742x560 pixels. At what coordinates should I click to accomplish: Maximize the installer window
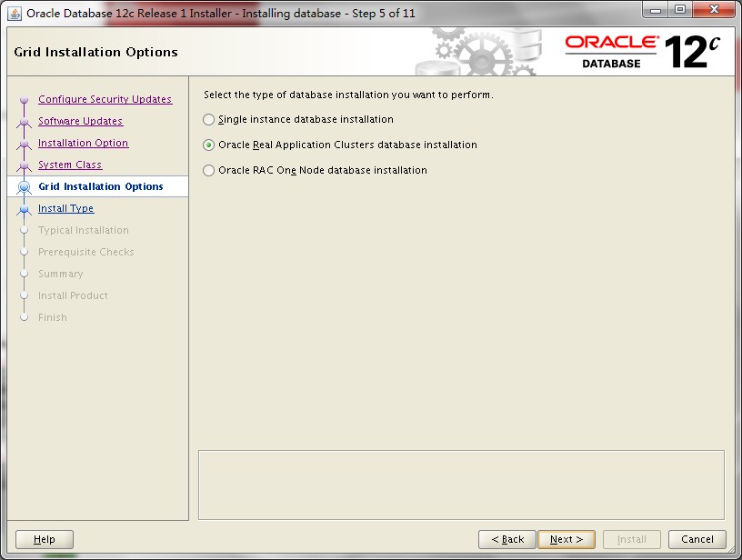[680, 10]
